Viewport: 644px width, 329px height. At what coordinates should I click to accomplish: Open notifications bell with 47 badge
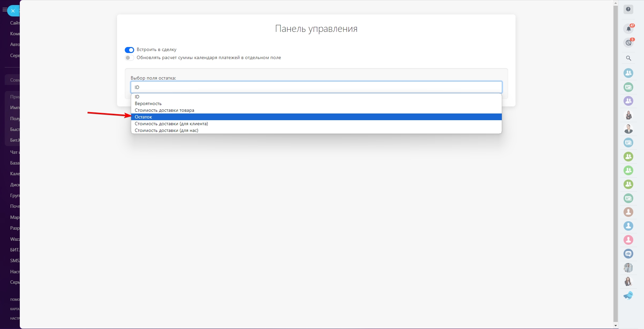(629, 29)
